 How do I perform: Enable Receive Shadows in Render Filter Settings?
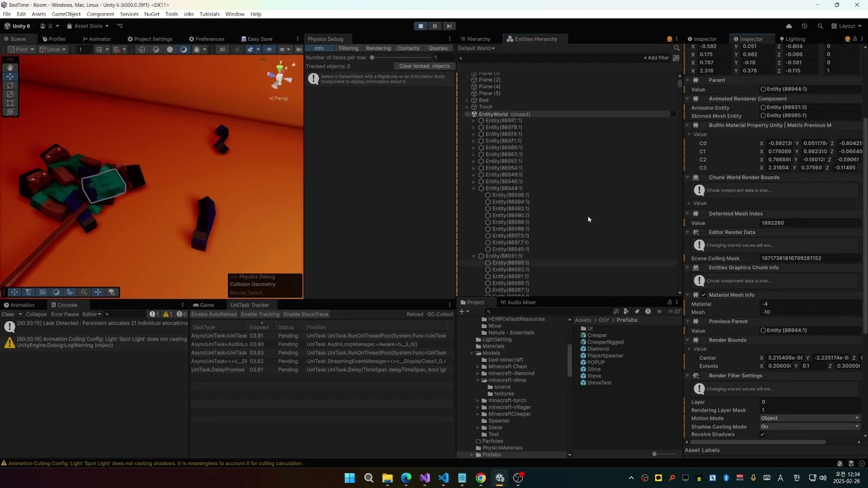[x=761, y=434]
